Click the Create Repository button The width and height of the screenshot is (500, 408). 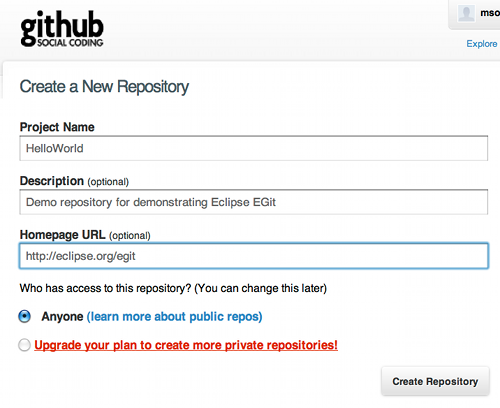(x=435, y=381)
